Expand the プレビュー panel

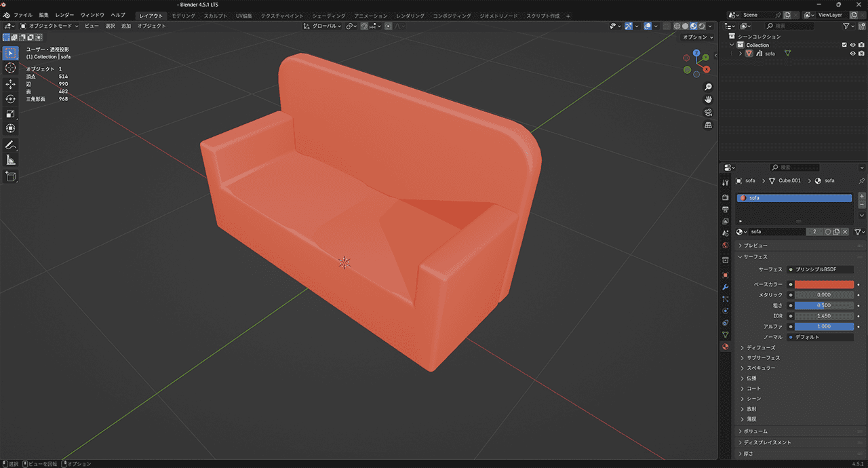pos(757,246)
